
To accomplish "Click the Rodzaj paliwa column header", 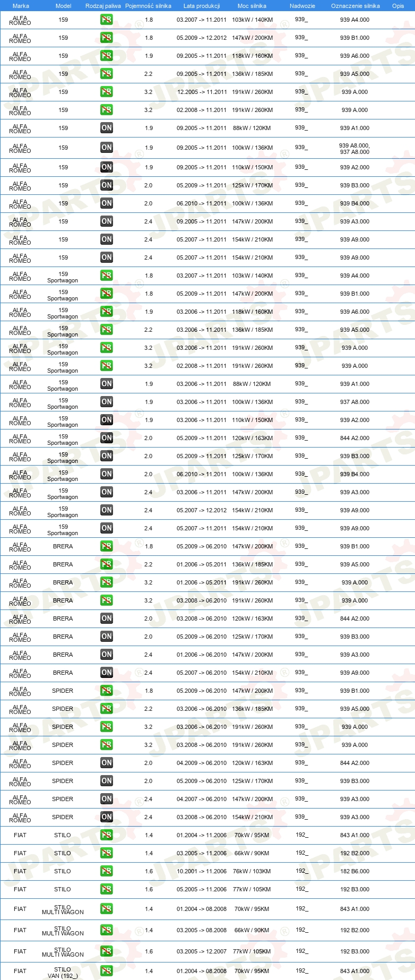I will tap(103, 6).
